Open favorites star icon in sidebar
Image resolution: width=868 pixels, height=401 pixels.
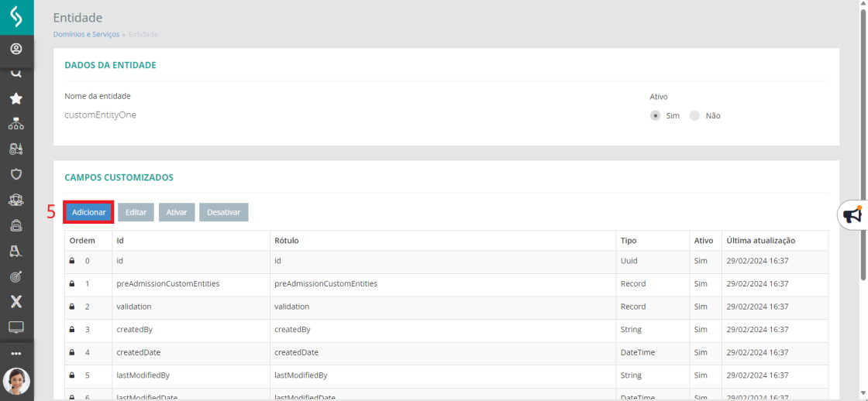[x=16, y=98]
